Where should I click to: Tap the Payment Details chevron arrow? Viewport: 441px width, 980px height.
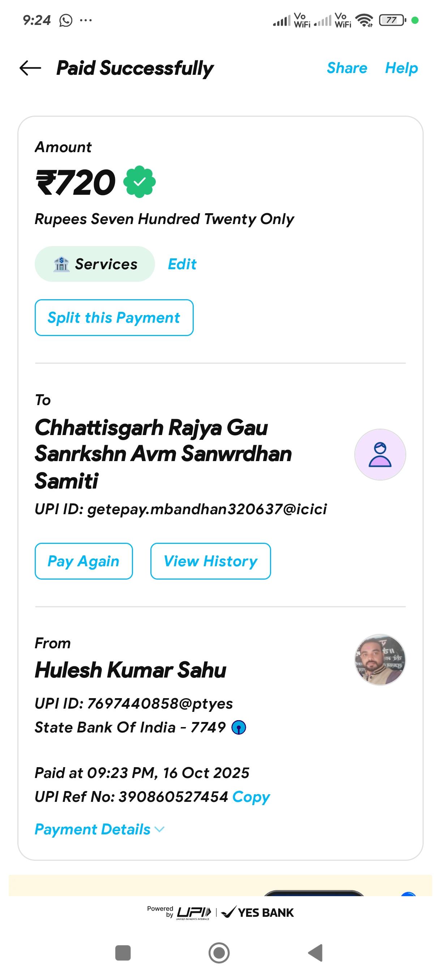(160, 829)
